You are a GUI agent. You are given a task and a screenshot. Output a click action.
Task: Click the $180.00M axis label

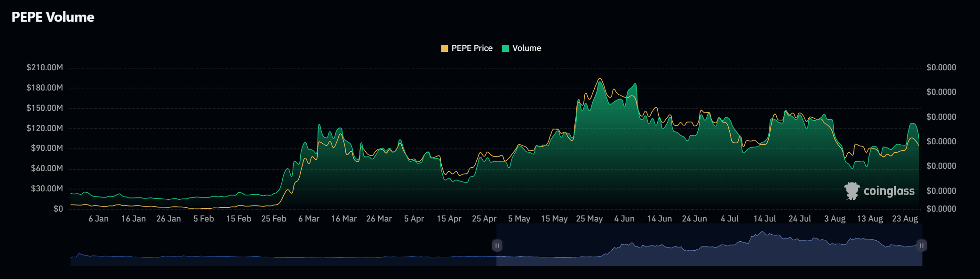coord(45,88)
